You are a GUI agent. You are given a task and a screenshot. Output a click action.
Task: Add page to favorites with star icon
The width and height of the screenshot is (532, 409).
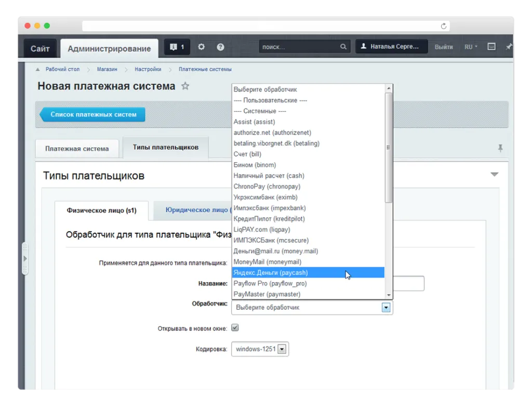pyautogui.click(x=185, y=86)
